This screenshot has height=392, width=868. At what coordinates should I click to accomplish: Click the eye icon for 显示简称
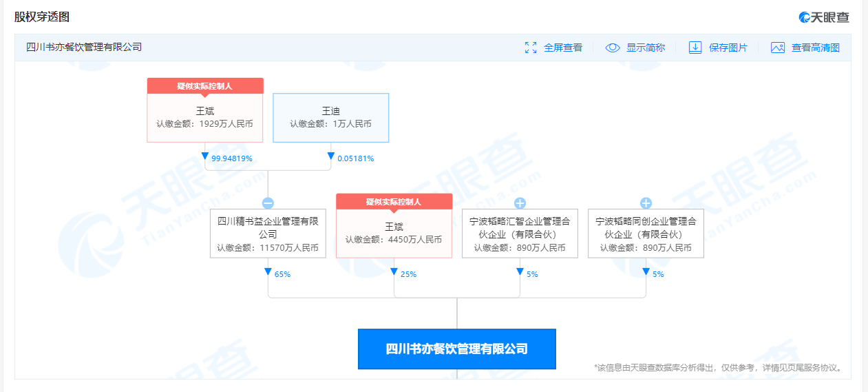coord(613,48)
